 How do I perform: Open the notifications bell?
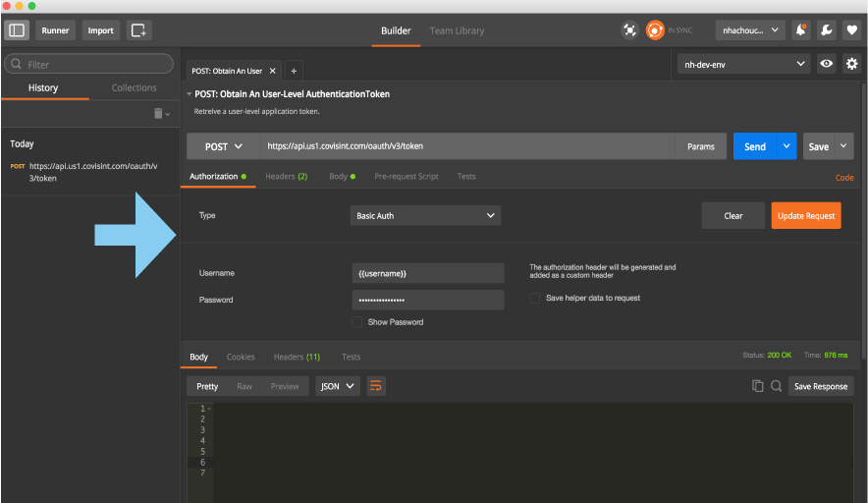pyautogui.click(x=801, y=30)
